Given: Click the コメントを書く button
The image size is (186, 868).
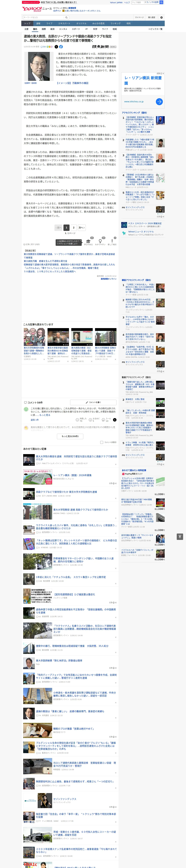Looking at the screenshot, I should point(93,402).
